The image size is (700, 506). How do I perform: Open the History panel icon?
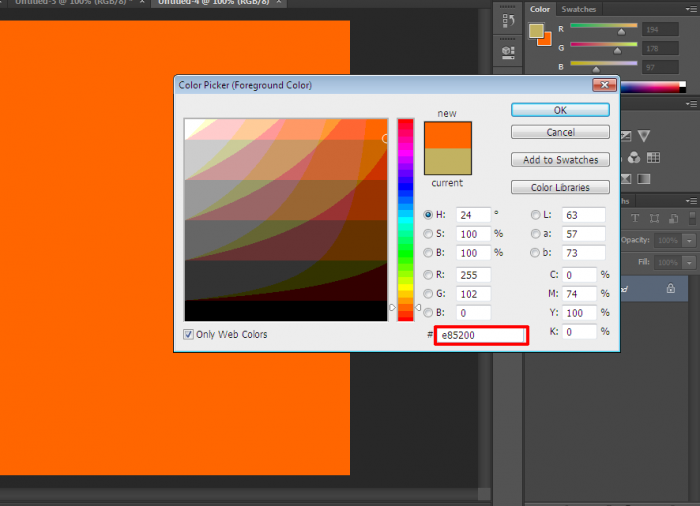click(x=508, y=21)
